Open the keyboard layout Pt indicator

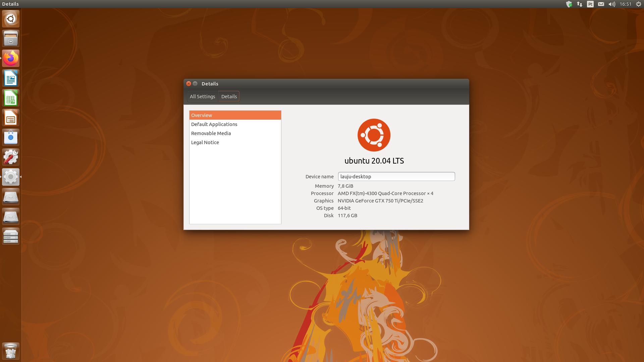click(x=590, y=4)
